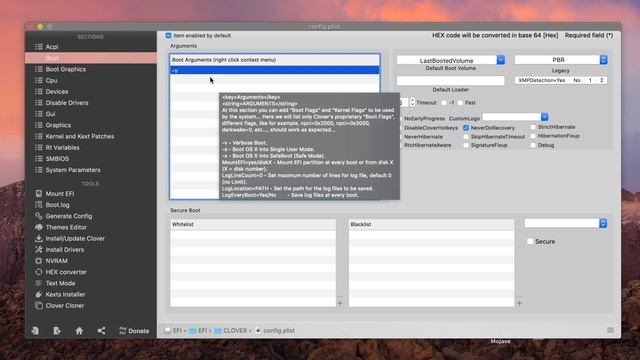Click the home icon in bottom bar
640x360 pixels.
[x=79, y=331]
